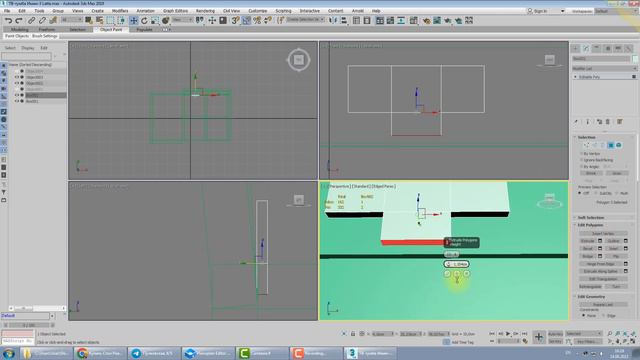
Task: Open the reference coordinate system dropdown
Action: (182, 20)
